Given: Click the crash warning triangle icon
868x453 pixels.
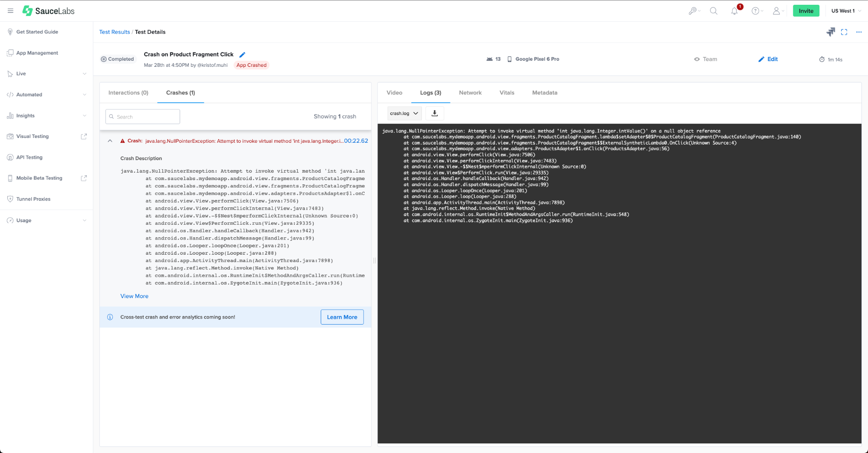Looking at the screenshot, I should coord(123,141).
